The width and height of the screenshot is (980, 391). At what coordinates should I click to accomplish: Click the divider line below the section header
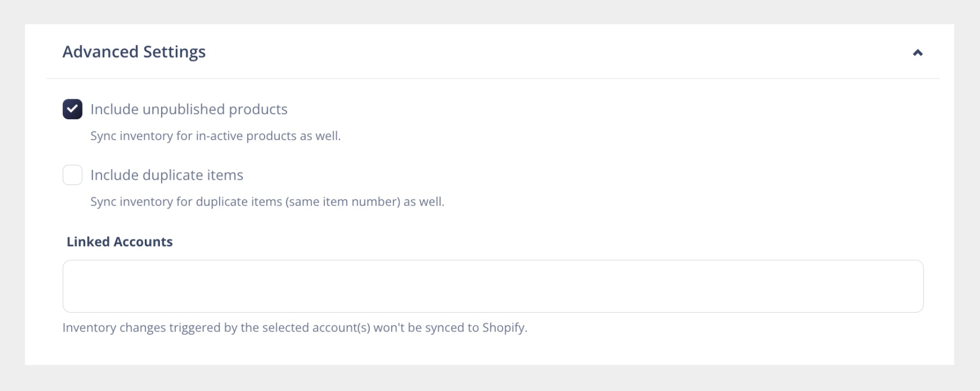[x=493, y=78]
